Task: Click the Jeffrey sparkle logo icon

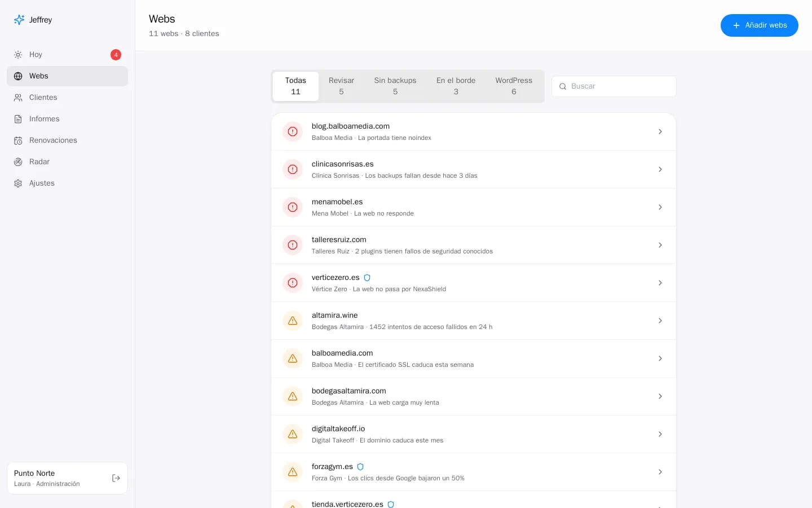Action: pyautogui.click(x=19, y=20)
